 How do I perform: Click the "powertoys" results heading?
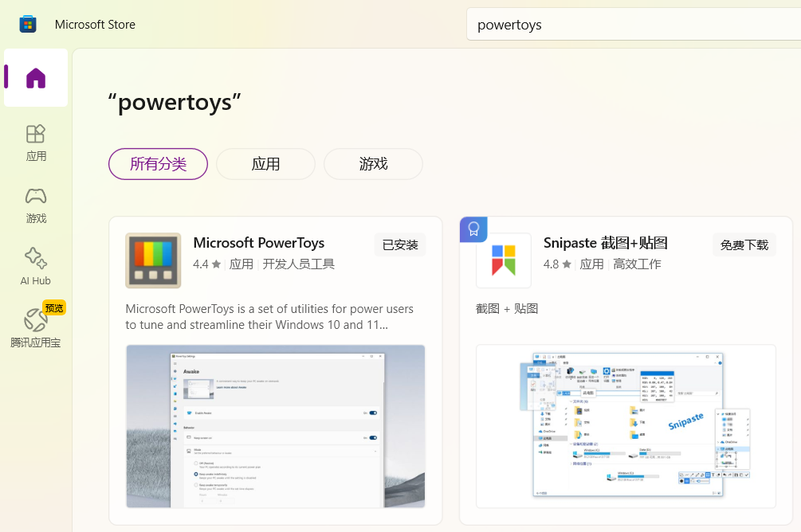[x=175, y=103]
